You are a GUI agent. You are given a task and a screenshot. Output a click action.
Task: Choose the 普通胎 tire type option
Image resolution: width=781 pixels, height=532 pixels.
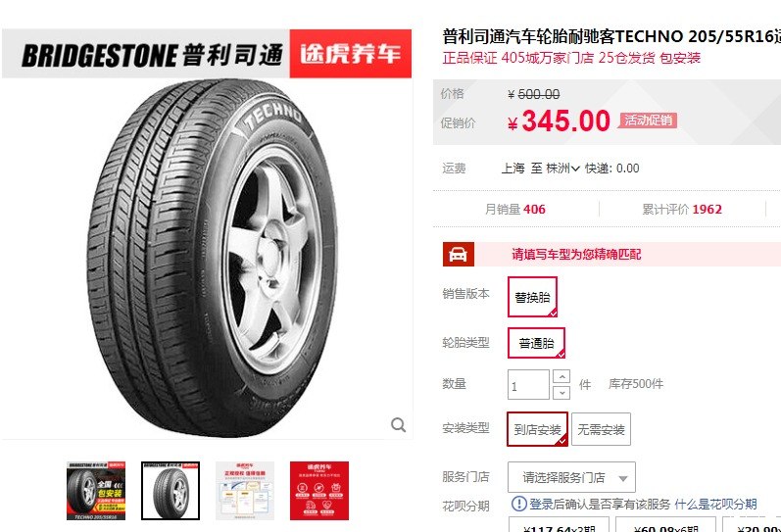coord(536,343)
